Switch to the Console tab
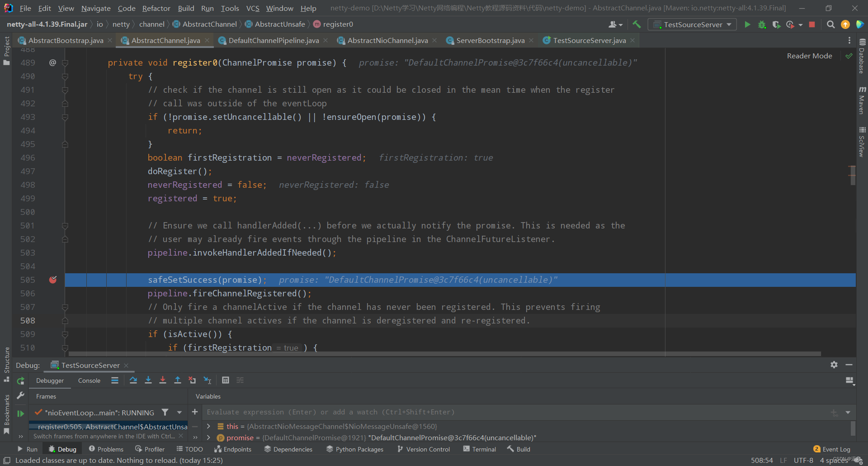 coord(89,380)
